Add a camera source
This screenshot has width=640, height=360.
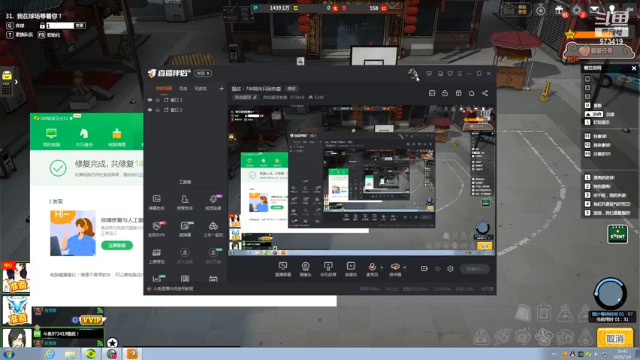[305, 269]
